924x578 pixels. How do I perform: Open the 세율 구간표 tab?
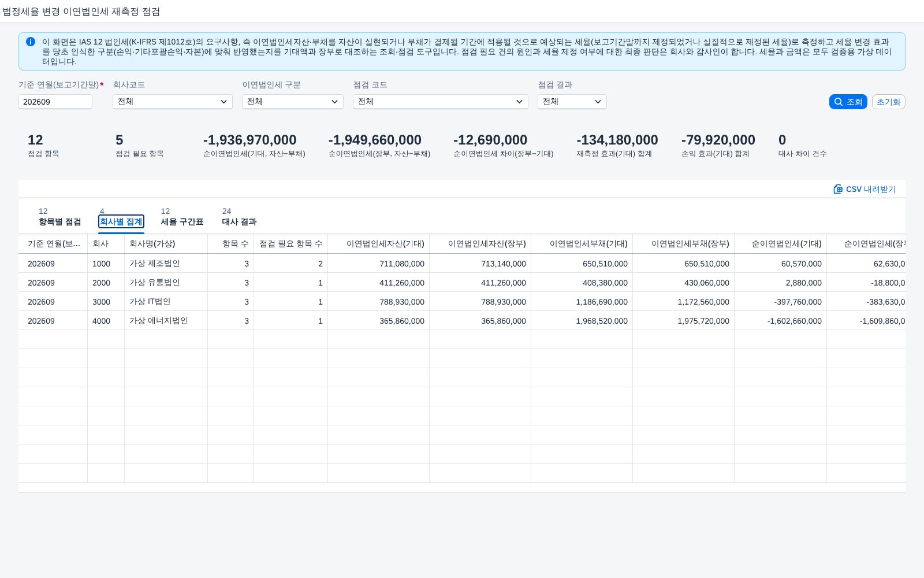pos(182,217)
